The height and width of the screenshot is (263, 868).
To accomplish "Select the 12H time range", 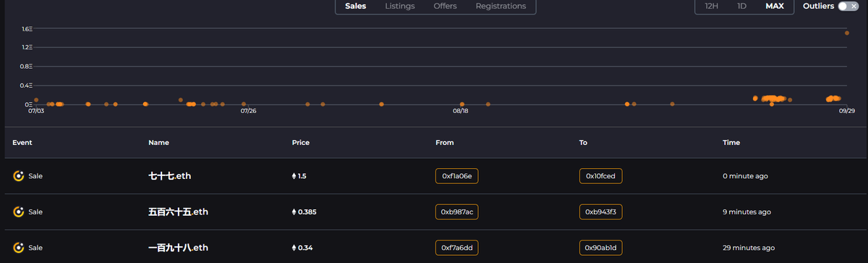I will pyautogui.click(x=712, y=6).
